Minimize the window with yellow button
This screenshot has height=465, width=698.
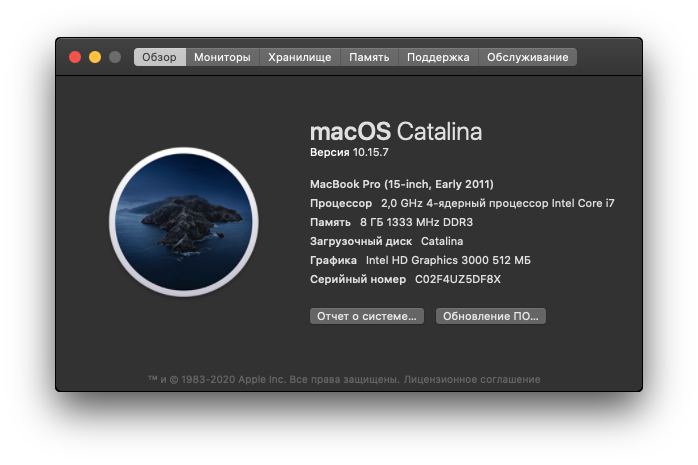(x=95, y=57)
